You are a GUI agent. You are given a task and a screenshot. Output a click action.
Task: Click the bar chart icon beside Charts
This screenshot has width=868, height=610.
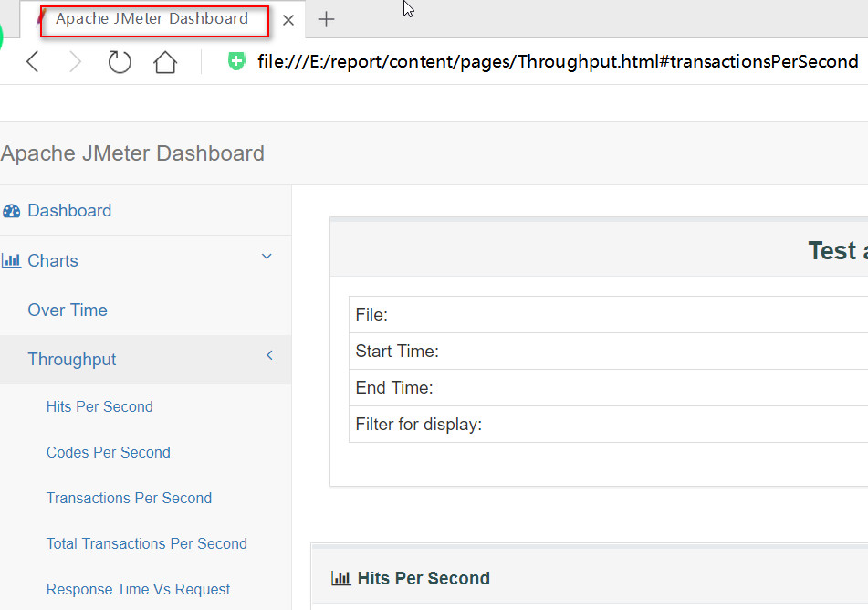(x=11, y=260)
